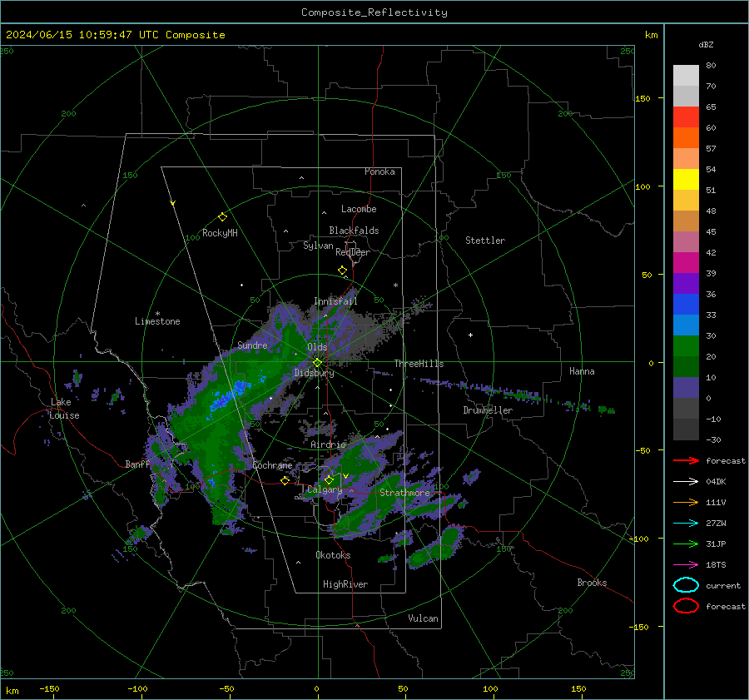
Task: Click the Lake Louise label
Action: (64, 409)
